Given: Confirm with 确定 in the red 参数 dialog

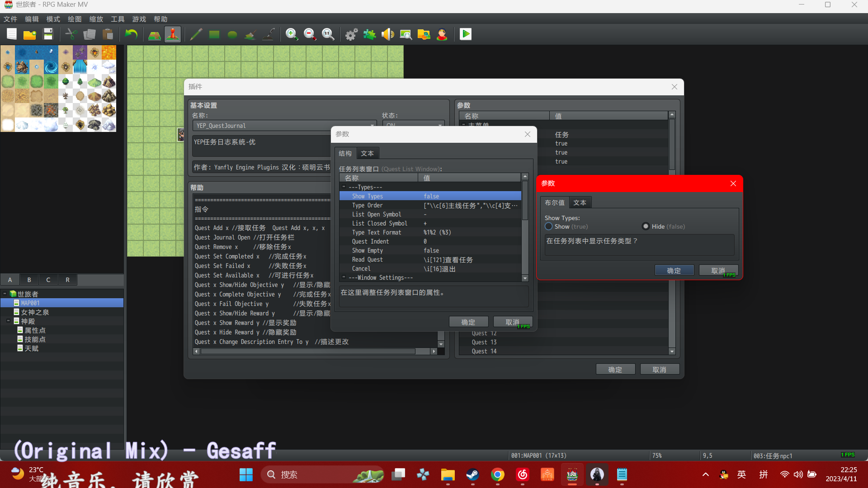Looking at the screenshot, I should tap(674, 270).
